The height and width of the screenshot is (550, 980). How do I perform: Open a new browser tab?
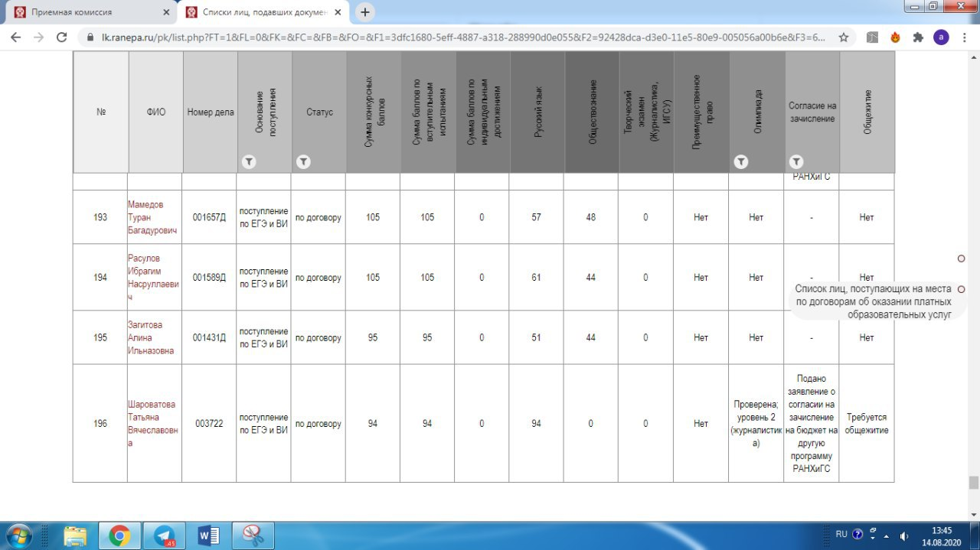coord(365,12)
